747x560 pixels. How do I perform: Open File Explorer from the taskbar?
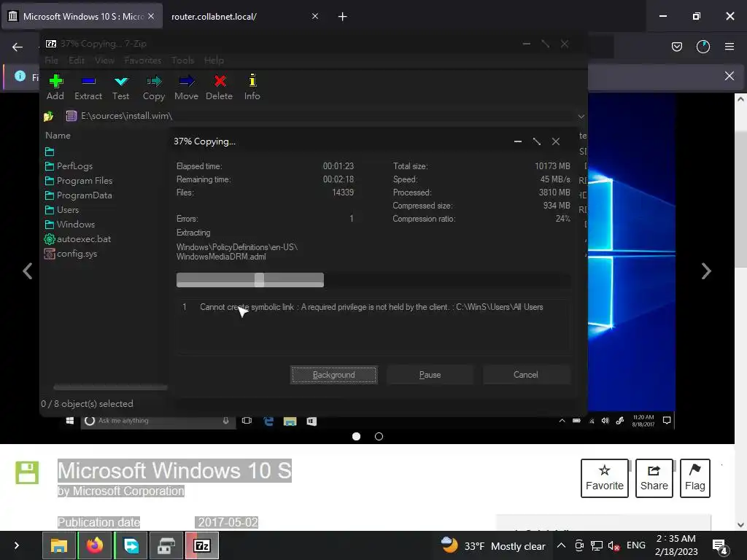coord(59,545)
